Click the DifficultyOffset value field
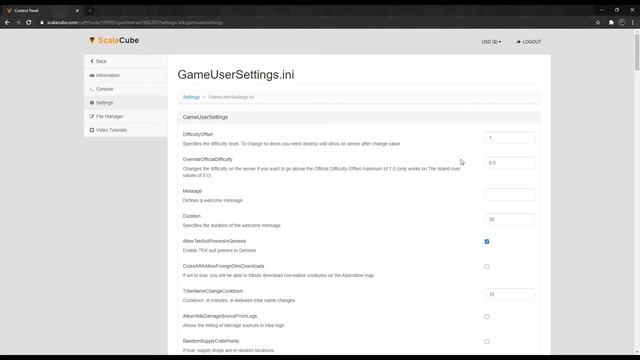The width and height of the screenshot is (640, 360). click(509, 138)
